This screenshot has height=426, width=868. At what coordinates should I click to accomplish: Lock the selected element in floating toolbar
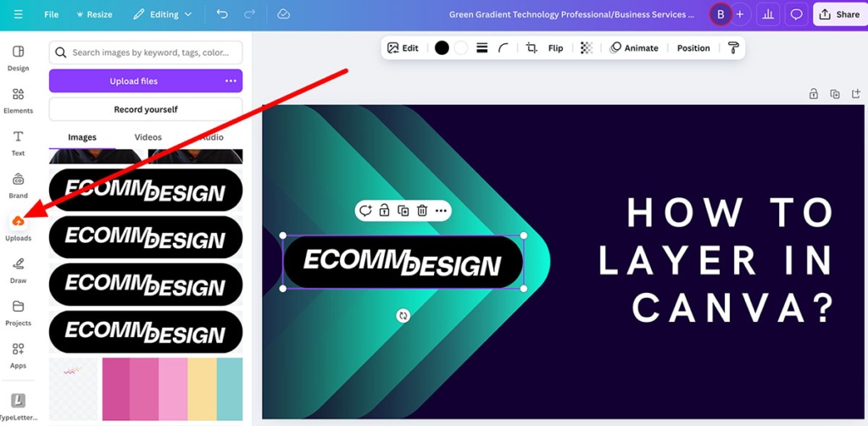384,211
